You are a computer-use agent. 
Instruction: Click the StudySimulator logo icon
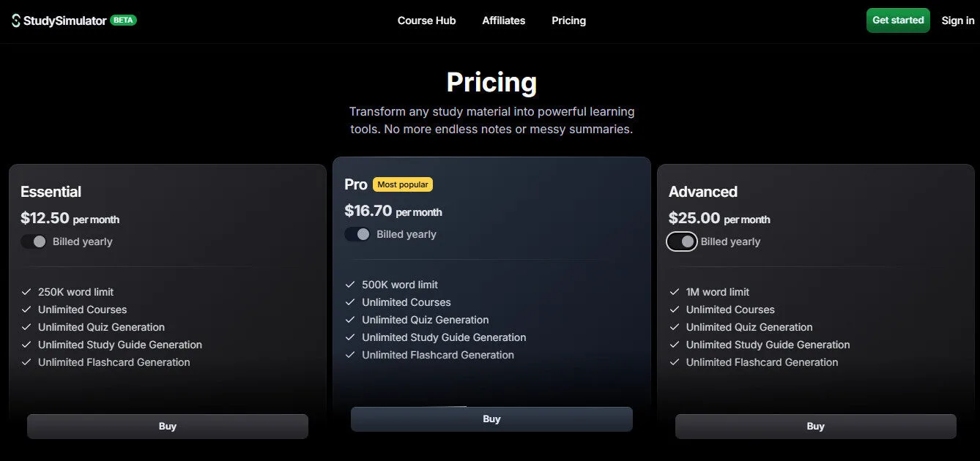15,20
